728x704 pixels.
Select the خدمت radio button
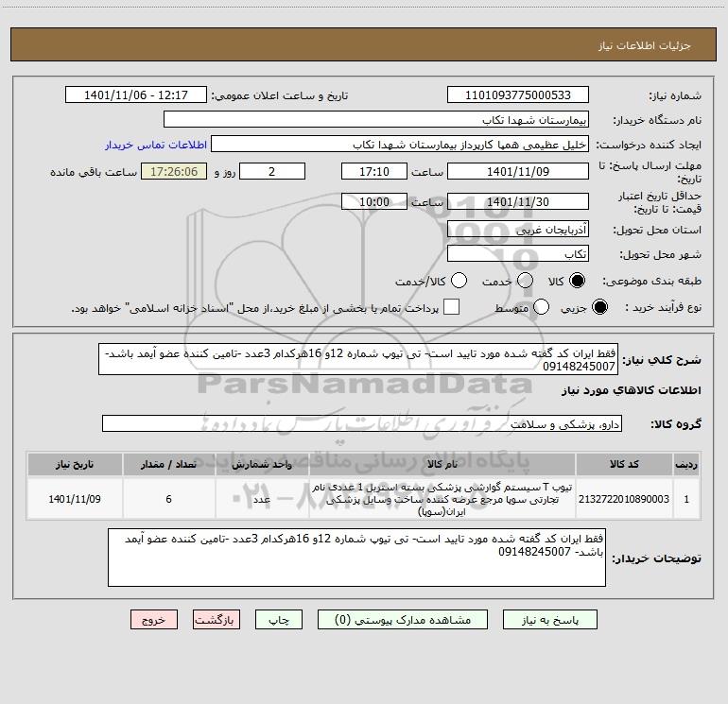pos(525,281)
